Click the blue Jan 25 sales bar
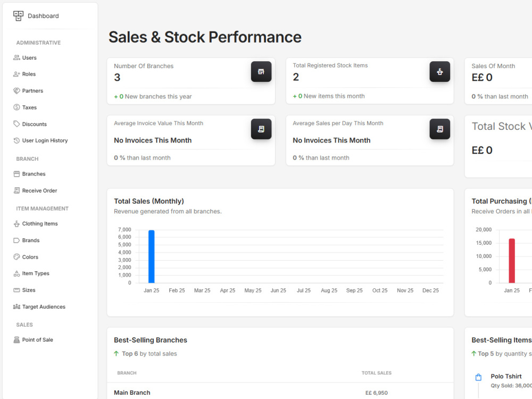 [151, 256]
